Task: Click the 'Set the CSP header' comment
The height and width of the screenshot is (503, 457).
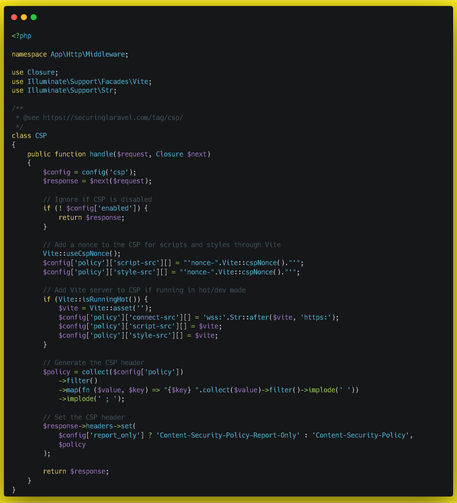Action: [84, 417]
